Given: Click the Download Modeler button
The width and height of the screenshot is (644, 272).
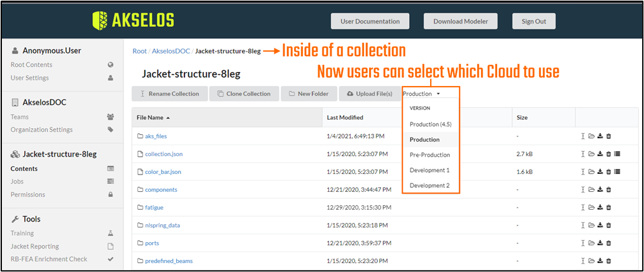Looking at the screenshot, I should (461, 22).
